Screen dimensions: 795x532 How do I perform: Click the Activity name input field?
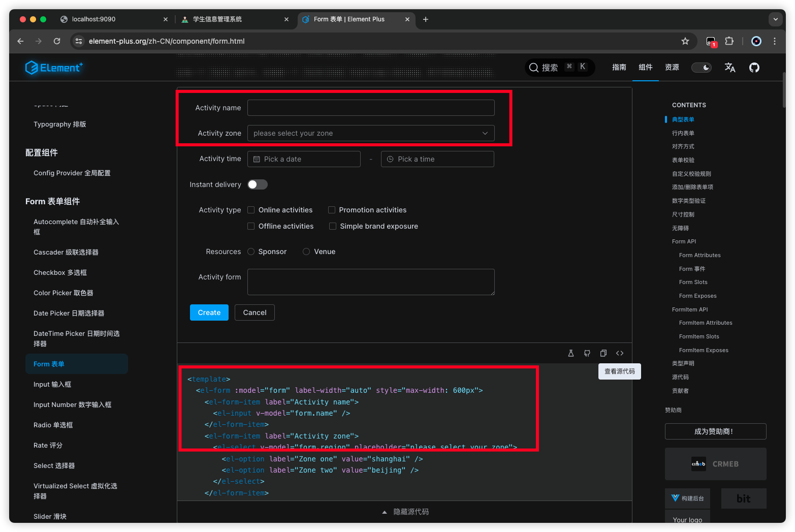tap(371, 108)
